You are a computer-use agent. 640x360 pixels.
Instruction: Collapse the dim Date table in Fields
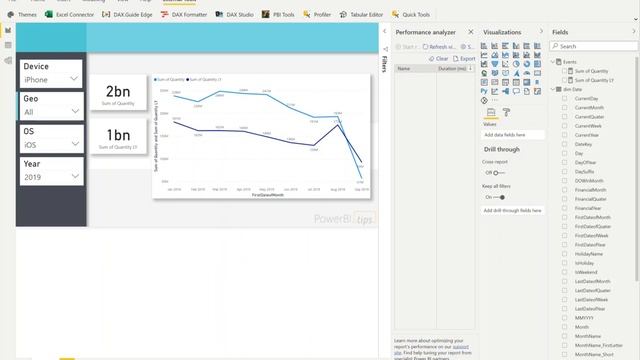[x=553, y=89]
